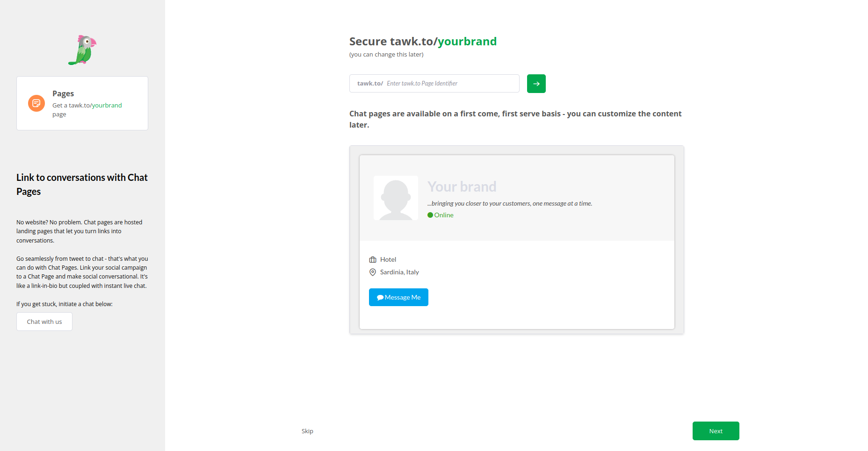Click the tawk.to/ prefix label

click(x=370, y=84)
